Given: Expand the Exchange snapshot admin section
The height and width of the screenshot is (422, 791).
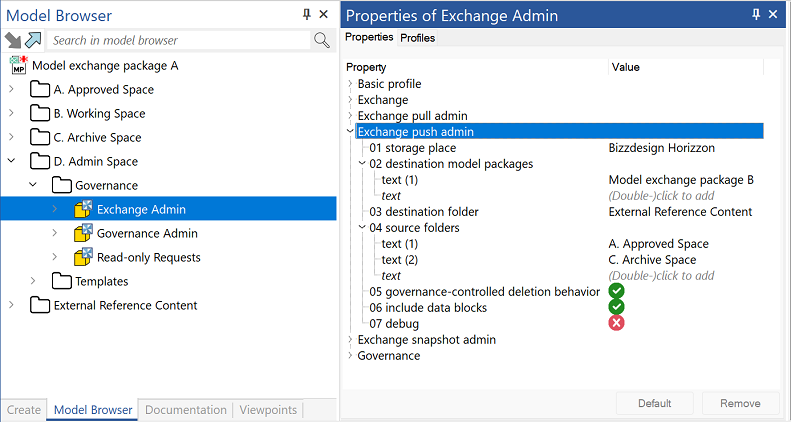Looking at the screenshot, I should pyautogui.click(x=350, y=340).
